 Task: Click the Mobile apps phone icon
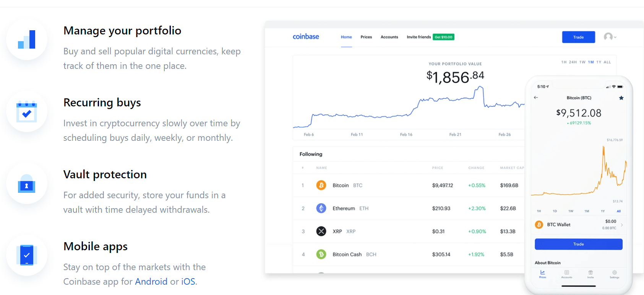click(27, 255)
